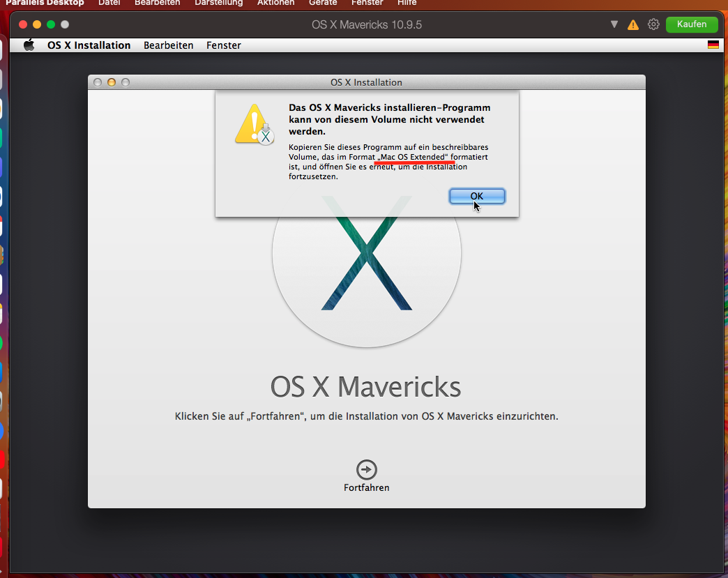This screenshot has width=728, height=578.
Task: Open the Geräte menu
Action: [x=323, y=3]
